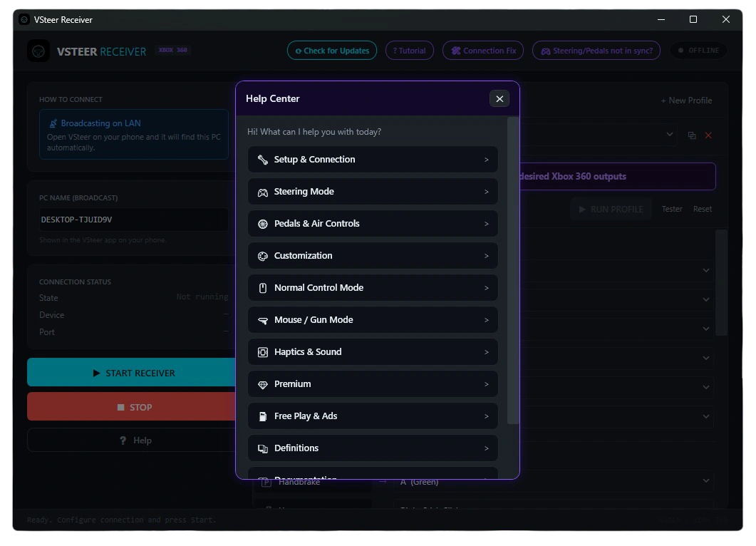Click the palette icon next to Customization
Viewport: 756px width, 546px height.
click(262, 256)
